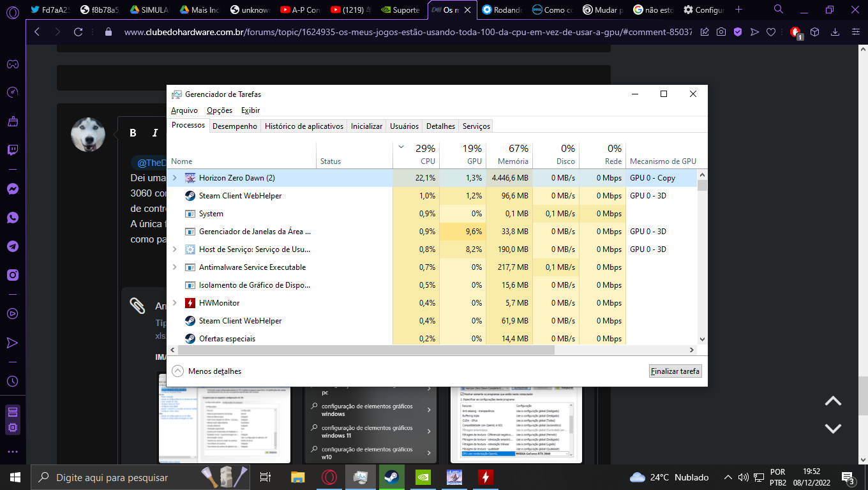Open the Task View taskbar button
Screen dimensions: 868x490
pyautogui.click(x=266, y=477)
